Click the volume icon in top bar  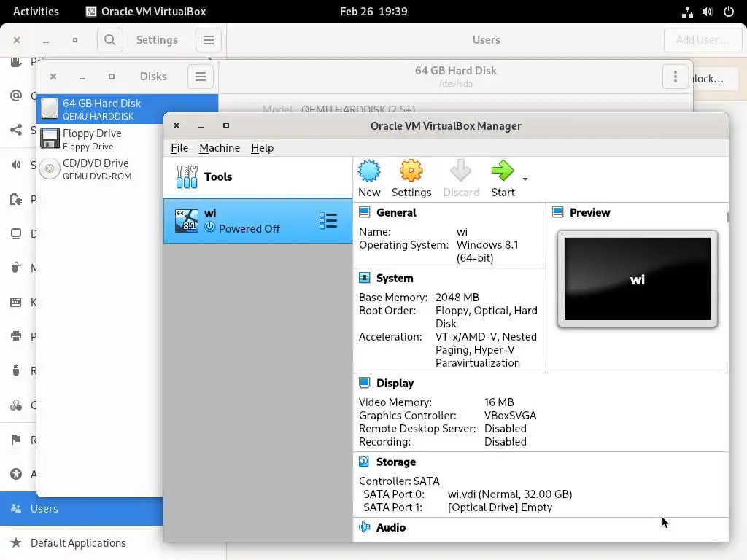click(x=708, y=12)
